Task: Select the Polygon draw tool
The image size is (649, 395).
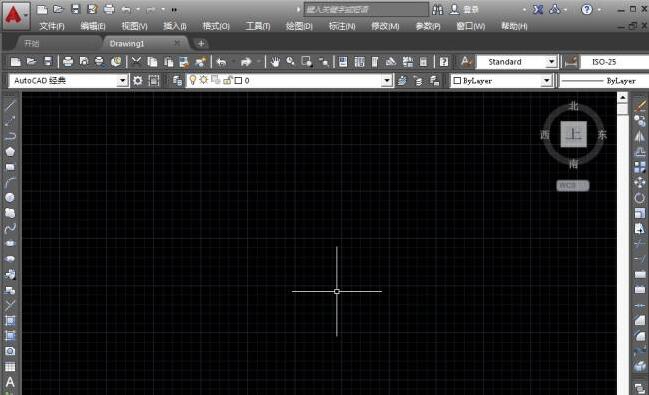Action: [10, 152]
